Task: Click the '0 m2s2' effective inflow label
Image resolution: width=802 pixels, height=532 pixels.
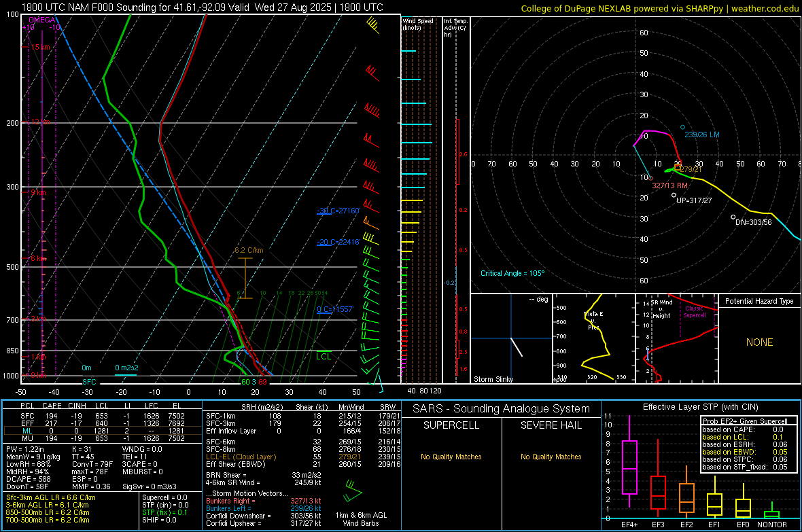Action: coord(126,368)
